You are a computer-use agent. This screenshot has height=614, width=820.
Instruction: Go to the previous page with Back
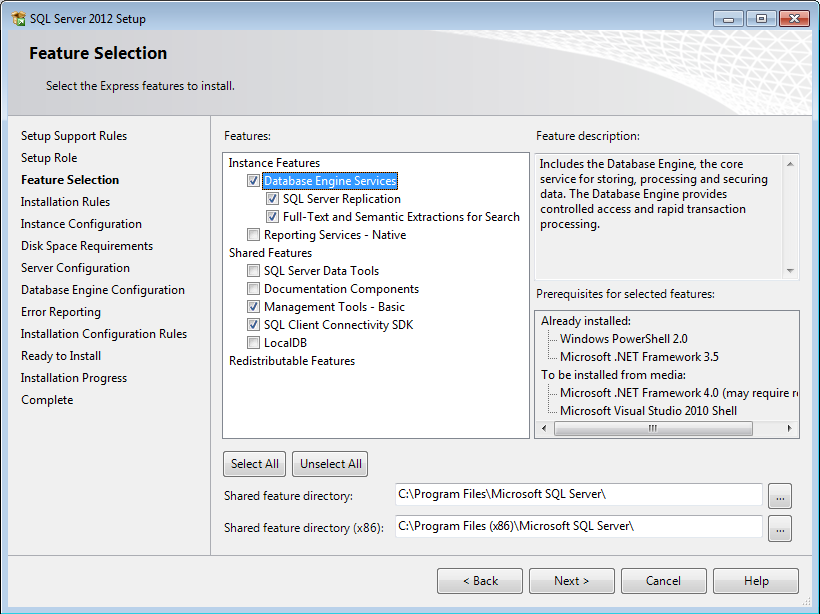[x=480, y=581]
